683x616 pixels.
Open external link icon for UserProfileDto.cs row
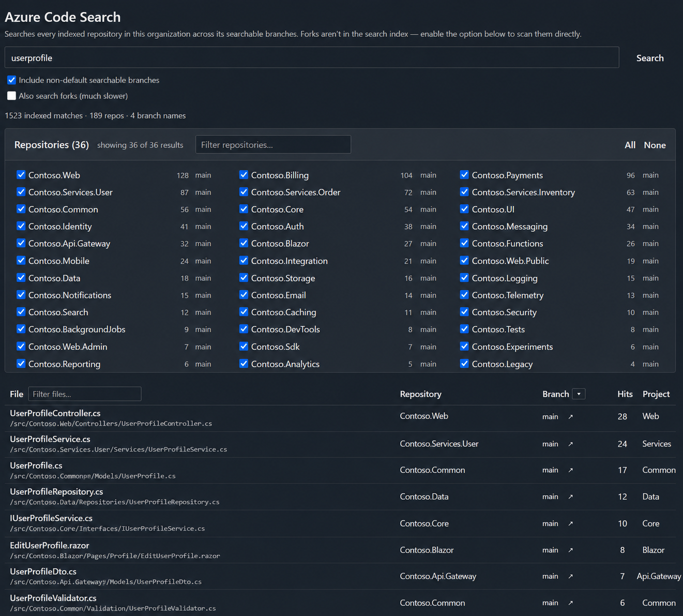[570, 576]
